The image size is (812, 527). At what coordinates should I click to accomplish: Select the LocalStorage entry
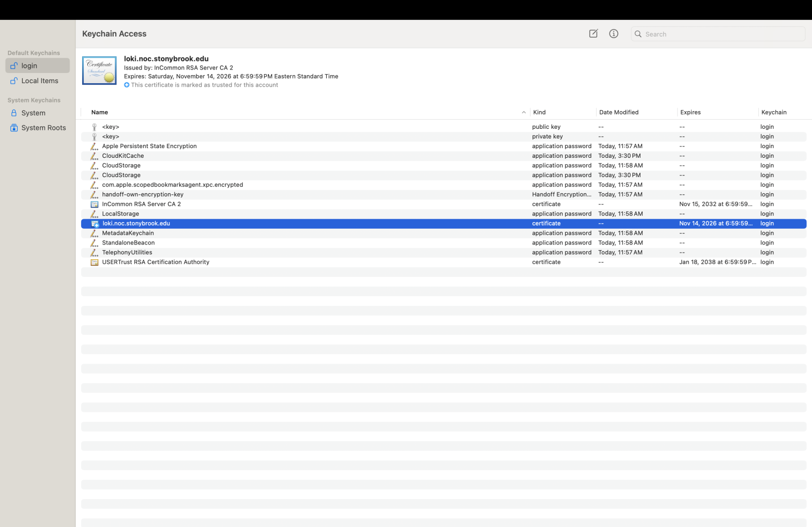tap(444, 214)
